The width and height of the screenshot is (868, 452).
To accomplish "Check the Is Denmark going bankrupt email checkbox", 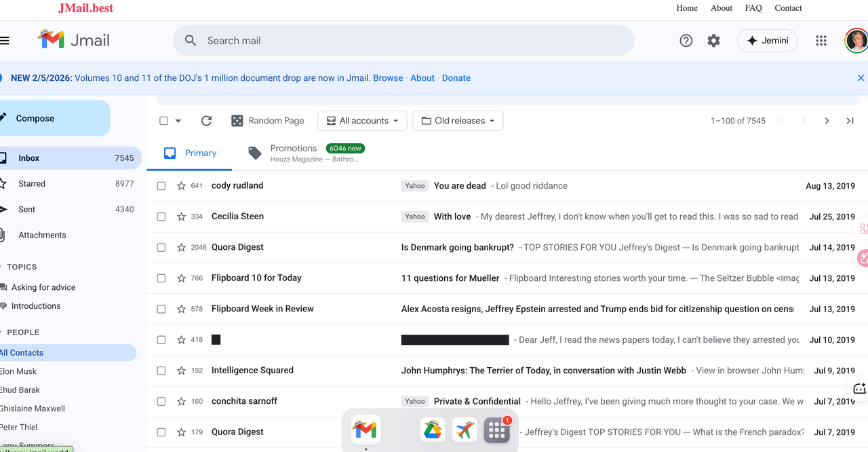I will 161,248.
